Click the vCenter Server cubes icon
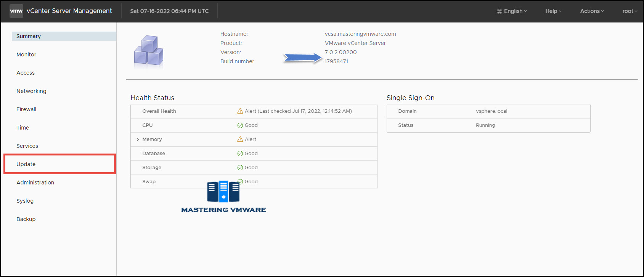644x277 pixels. [x=149, y=51]
